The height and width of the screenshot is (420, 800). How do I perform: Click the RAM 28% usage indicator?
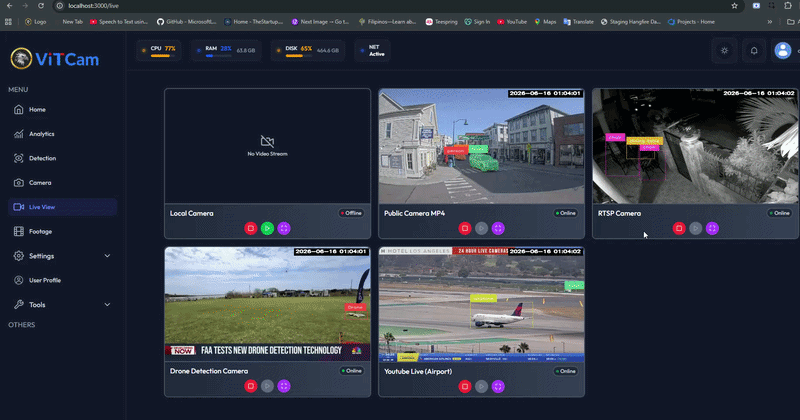point(226,51)
